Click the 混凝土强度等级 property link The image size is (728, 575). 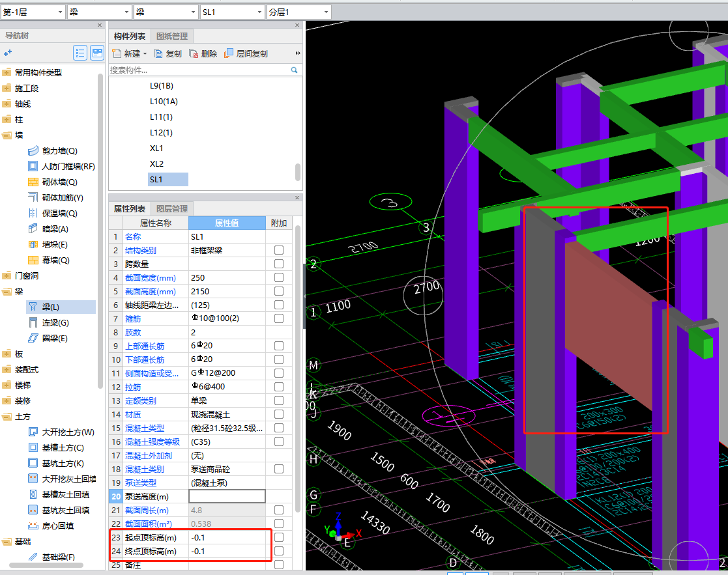tap(153, 442)
